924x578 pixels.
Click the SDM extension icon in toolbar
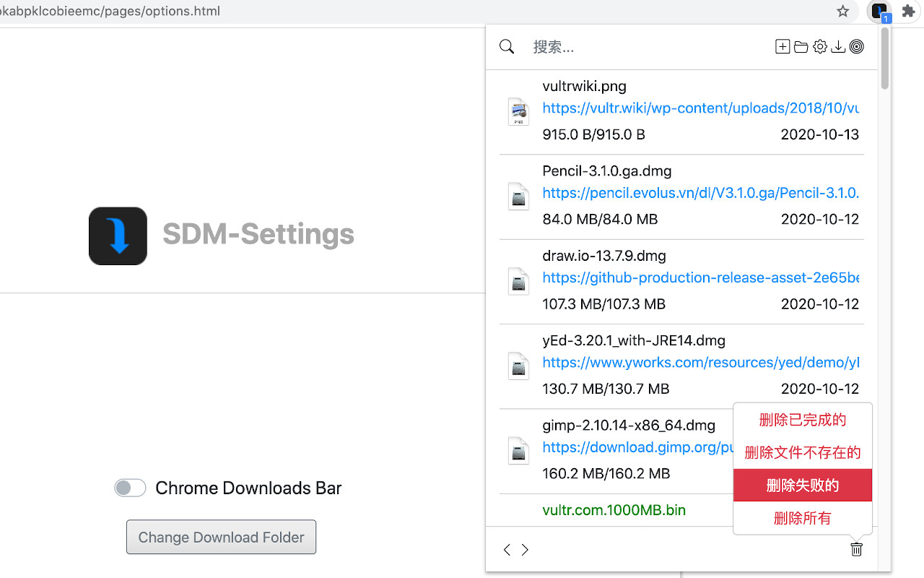pyautogui.click(x=879, y=12)
